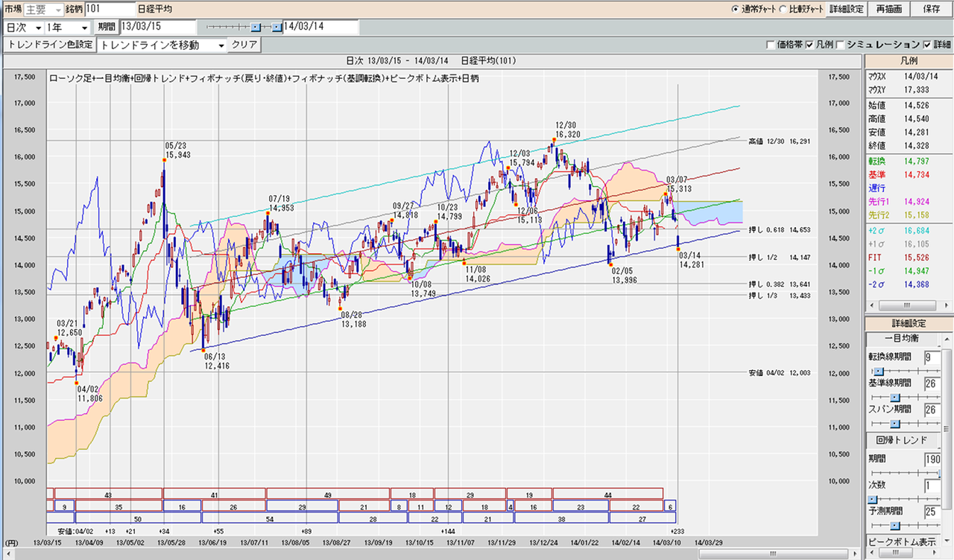Viewport: 954px width, 560px height.
Task: Open the 日次 interval dropdown
Action: point(22,27)
